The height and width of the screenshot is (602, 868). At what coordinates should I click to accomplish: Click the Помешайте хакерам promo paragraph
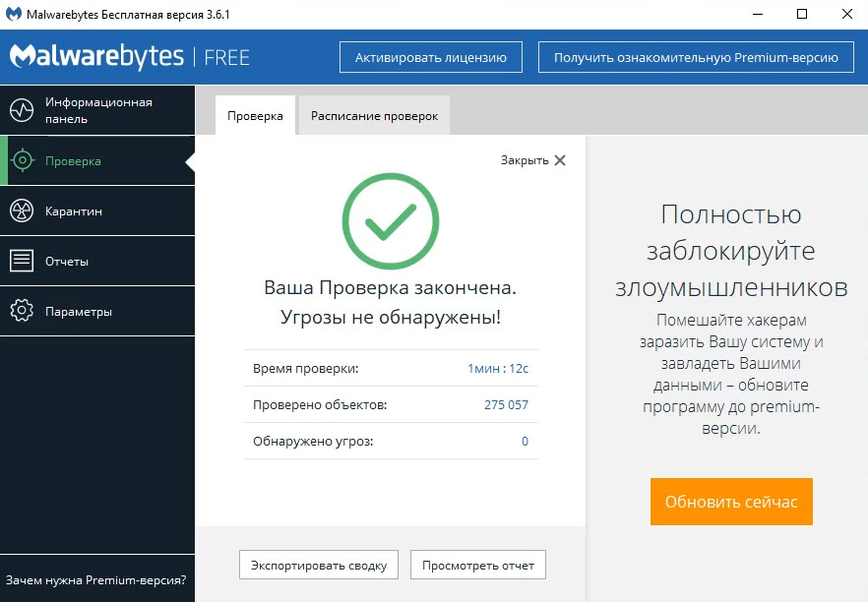click(x=731, y=374)
